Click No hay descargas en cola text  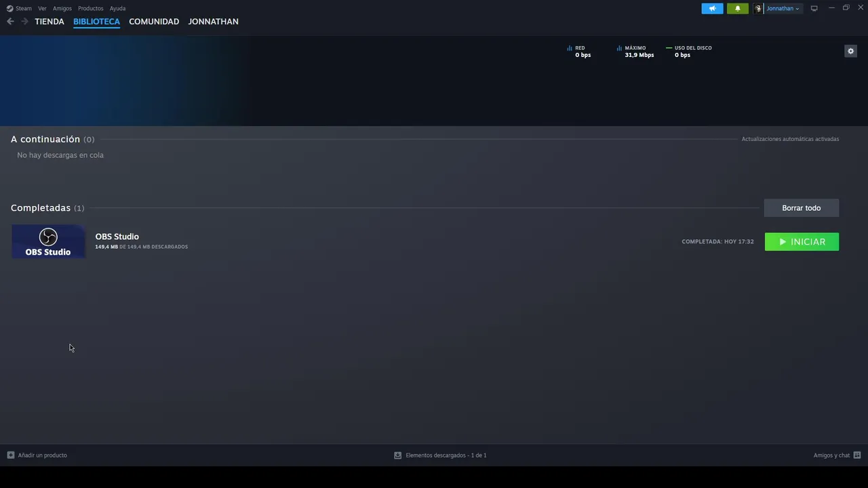click(60, 155)
